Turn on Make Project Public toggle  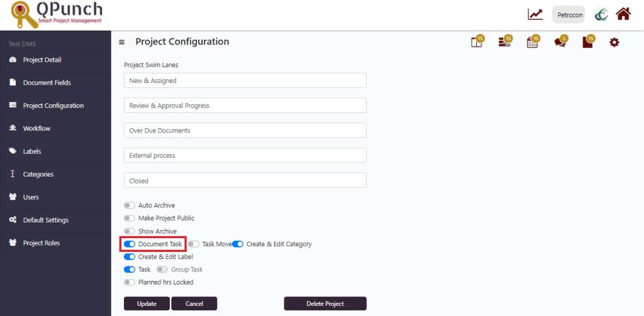click(130, 218)
